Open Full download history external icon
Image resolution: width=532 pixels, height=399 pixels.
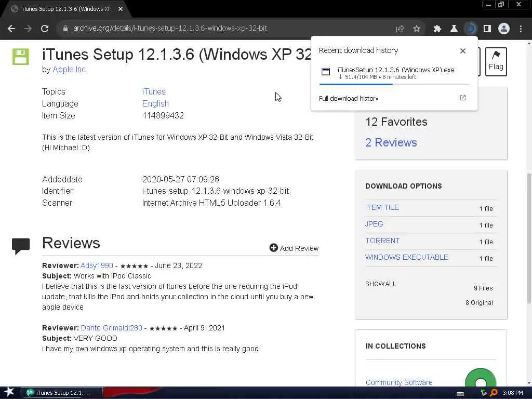click(463, 98)
